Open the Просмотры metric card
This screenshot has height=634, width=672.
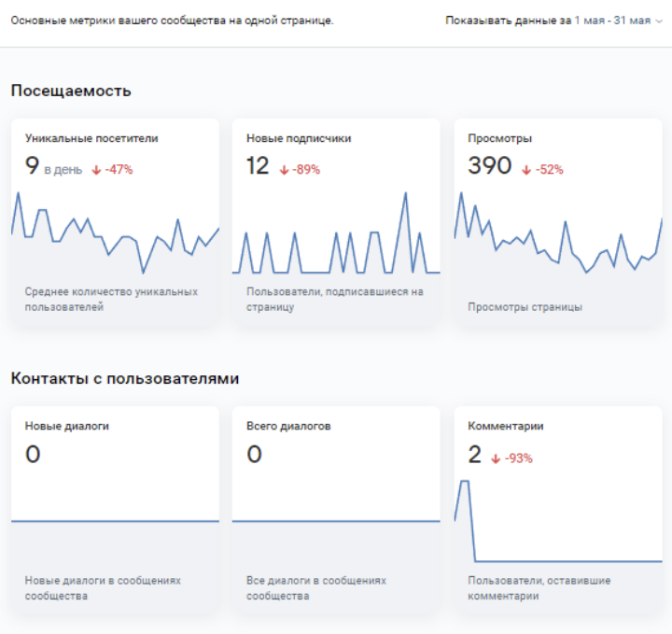tap(557, 221)
